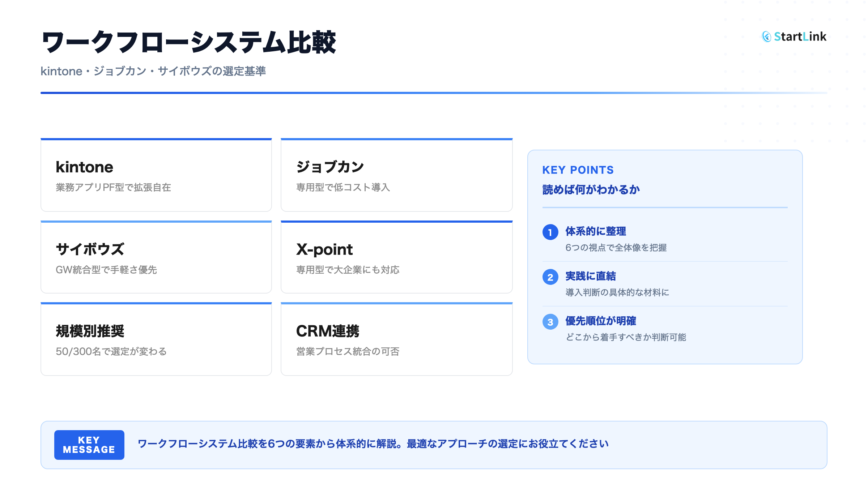Click the 実践に直結 key point

(591, 276)
